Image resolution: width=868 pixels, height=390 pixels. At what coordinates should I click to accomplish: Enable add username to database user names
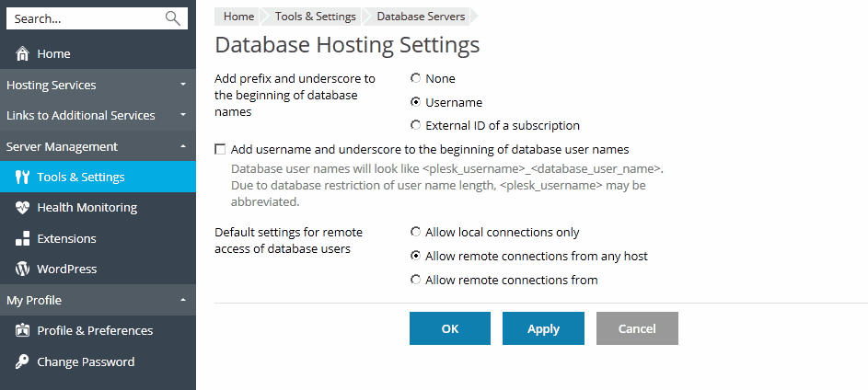(x=220, y=149)
